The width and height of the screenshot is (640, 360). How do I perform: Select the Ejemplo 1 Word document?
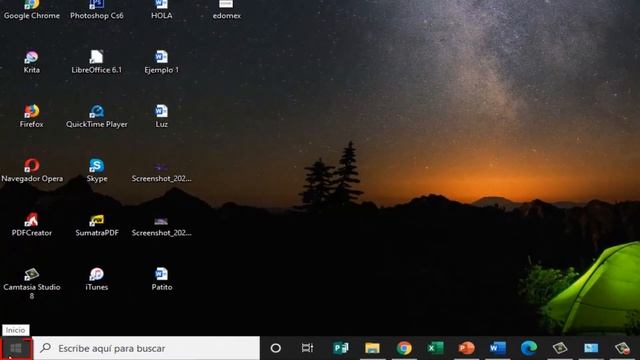(162, 62)
